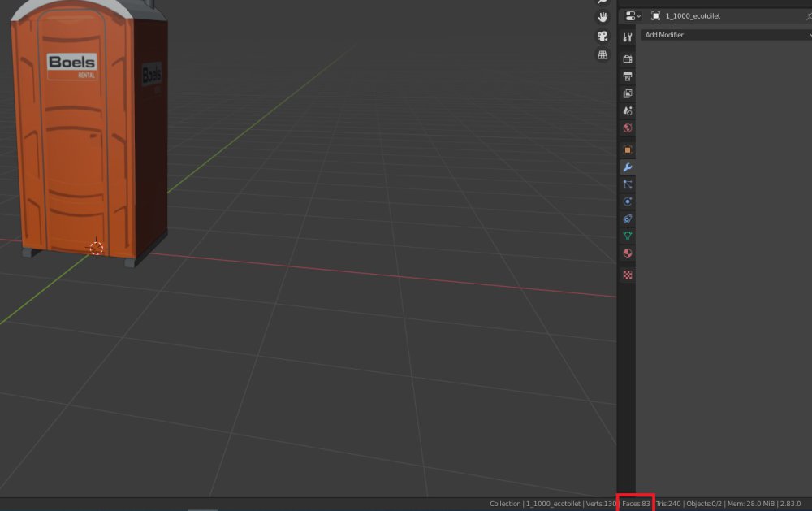Open the World properties tab

point(628,128)
